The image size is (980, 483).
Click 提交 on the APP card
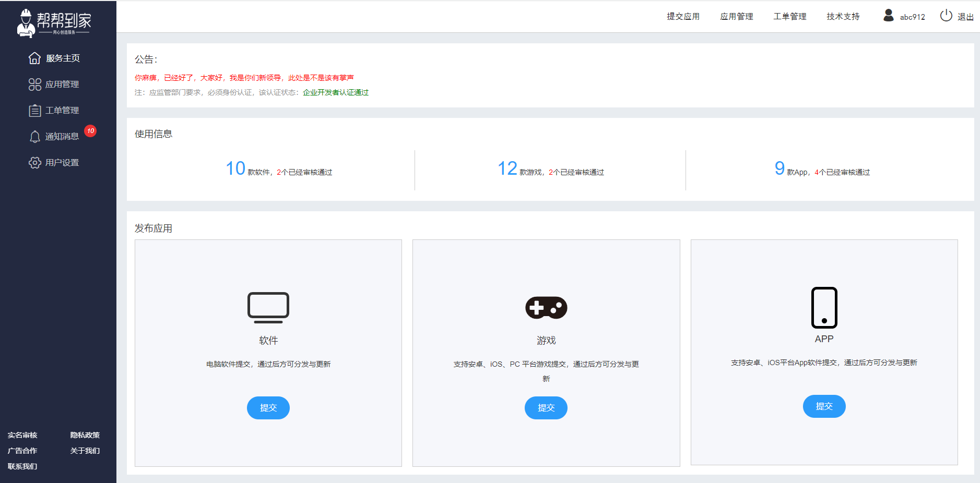click(824, 406)
